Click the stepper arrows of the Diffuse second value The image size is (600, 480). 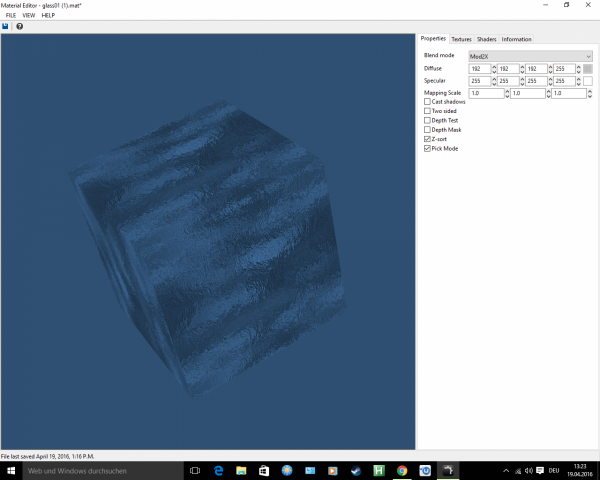[522, 69]
